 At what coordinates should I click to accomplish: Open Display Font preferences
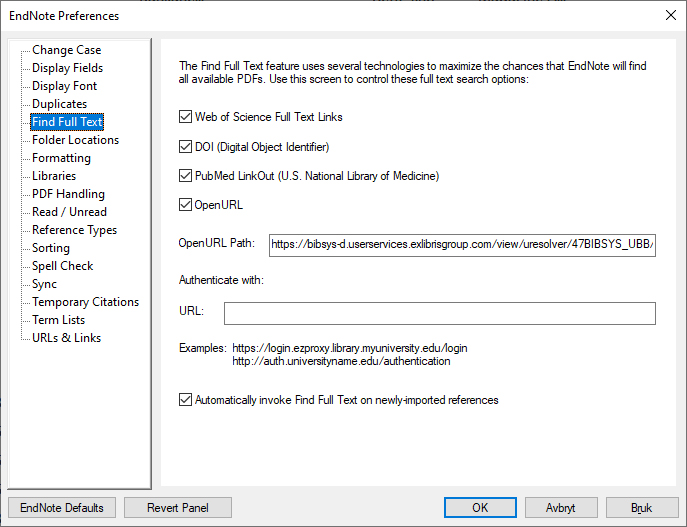point(64,86)
